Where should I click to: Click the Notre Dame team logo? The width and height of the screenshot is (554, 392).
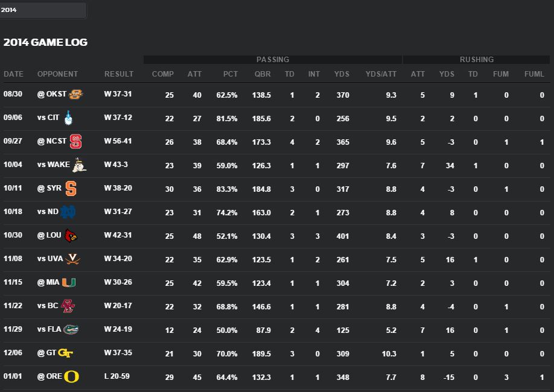(68, 212)
